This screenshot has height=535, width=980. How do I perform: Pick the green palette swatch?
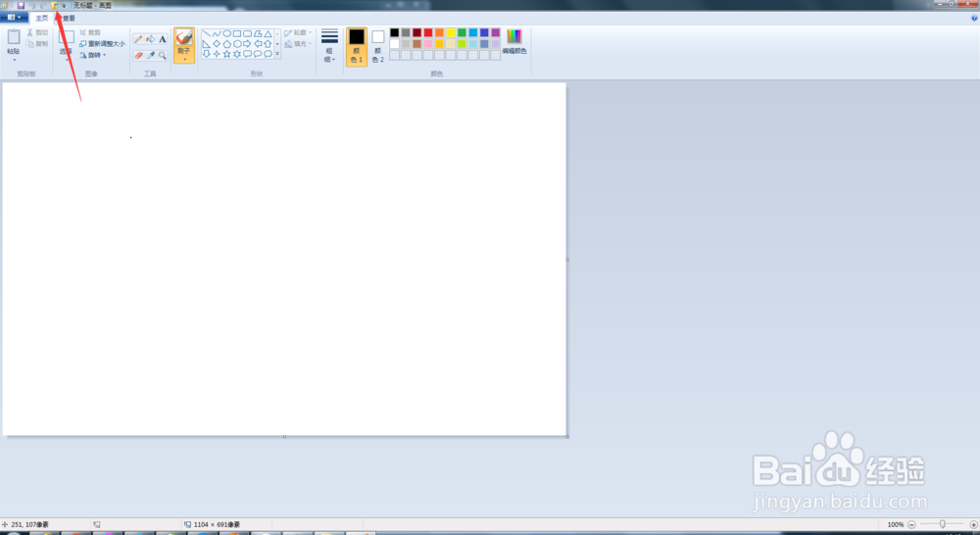pos(462,32)
